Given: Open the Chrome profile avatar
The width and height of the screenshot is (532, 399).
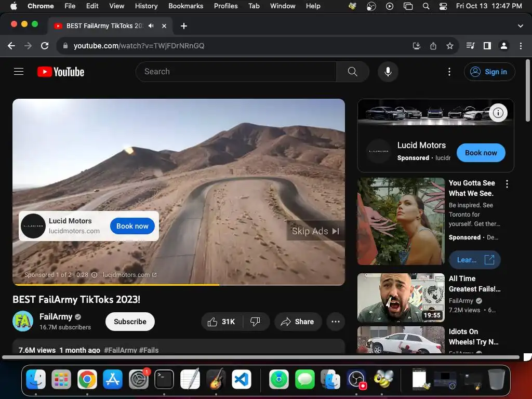Looking at the screenshot, I should [504, 46].
